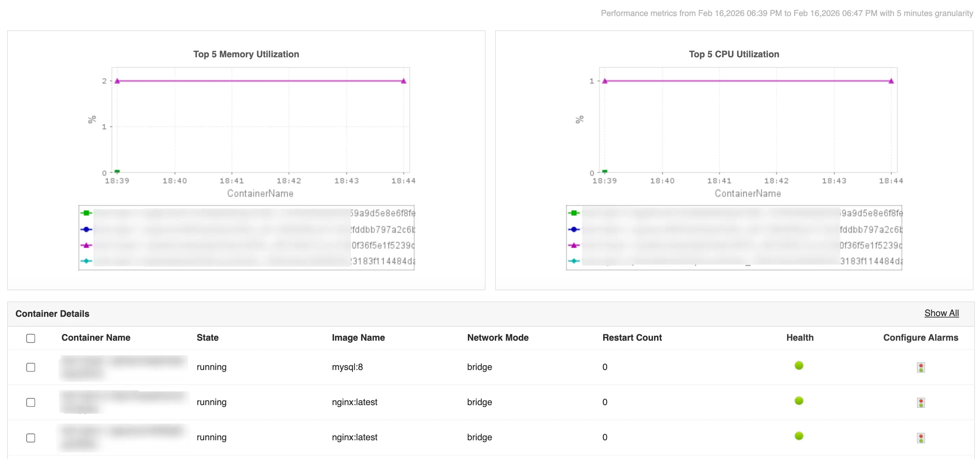Click the health indicator of the second nginx container

click(799, 401)
